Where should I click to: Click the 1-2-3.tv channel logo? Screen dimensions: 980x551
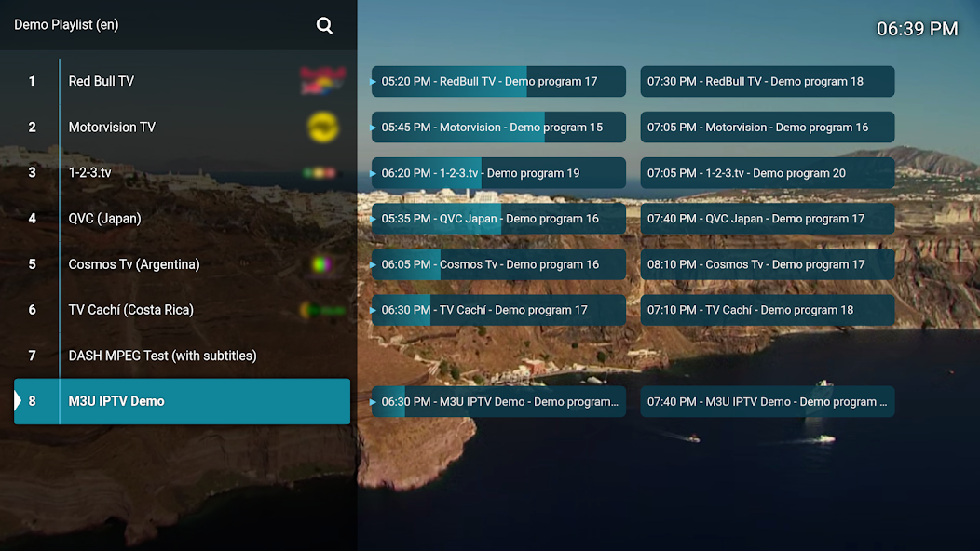coord(320,173)
